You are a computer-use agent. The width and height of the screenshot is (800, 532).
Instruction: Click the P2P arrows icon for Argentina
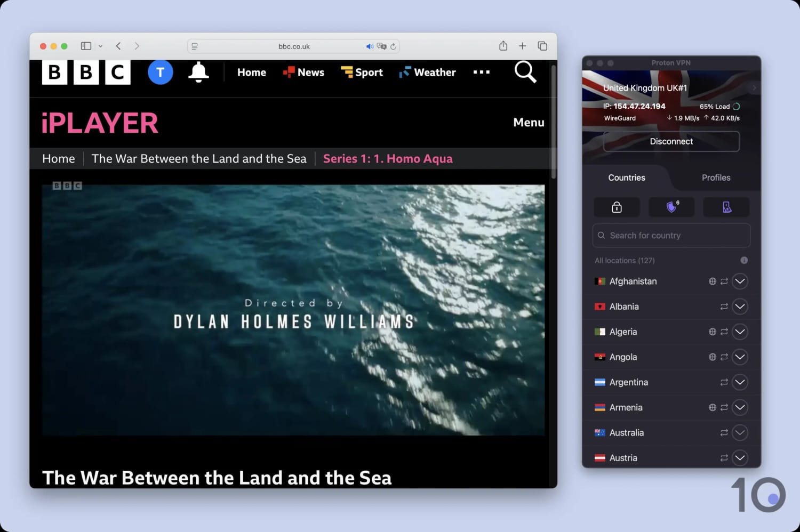[x=724, y=382]
